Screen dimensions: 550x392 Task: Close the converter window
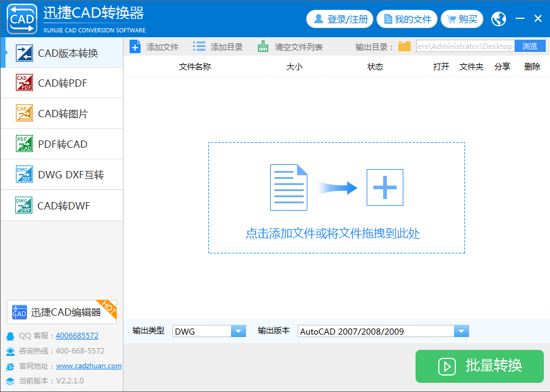pos(538,18)
